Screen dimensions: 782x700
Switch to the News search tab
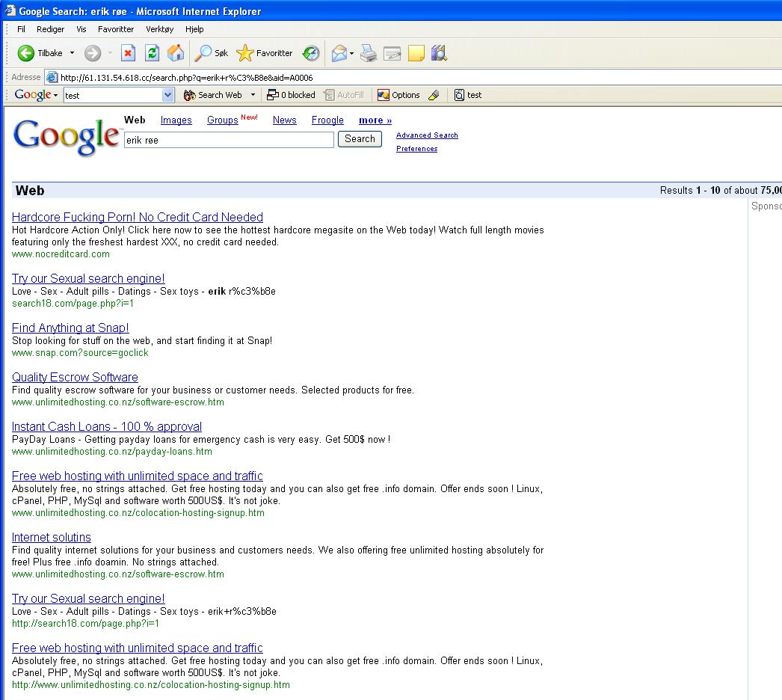coord(284,120)
